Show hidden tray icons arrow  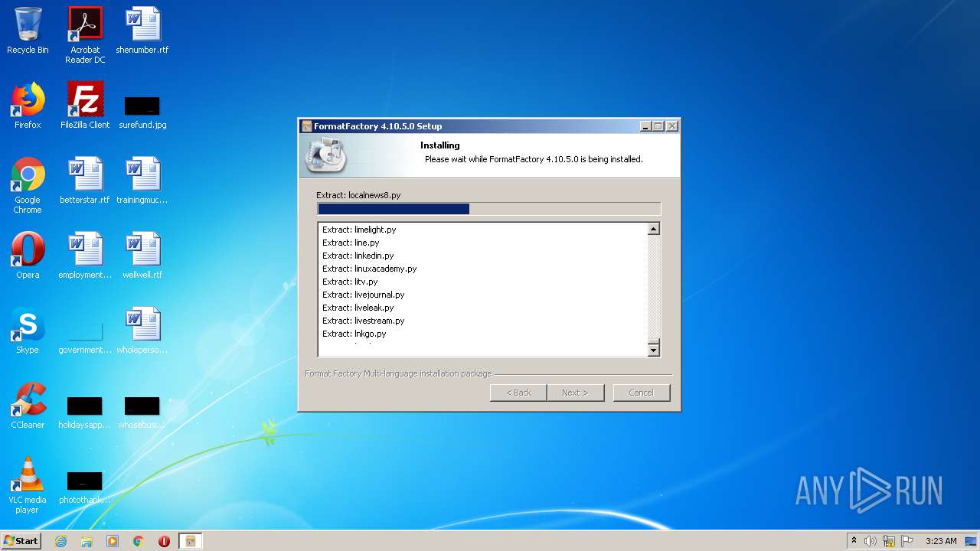tap(854, 541)
